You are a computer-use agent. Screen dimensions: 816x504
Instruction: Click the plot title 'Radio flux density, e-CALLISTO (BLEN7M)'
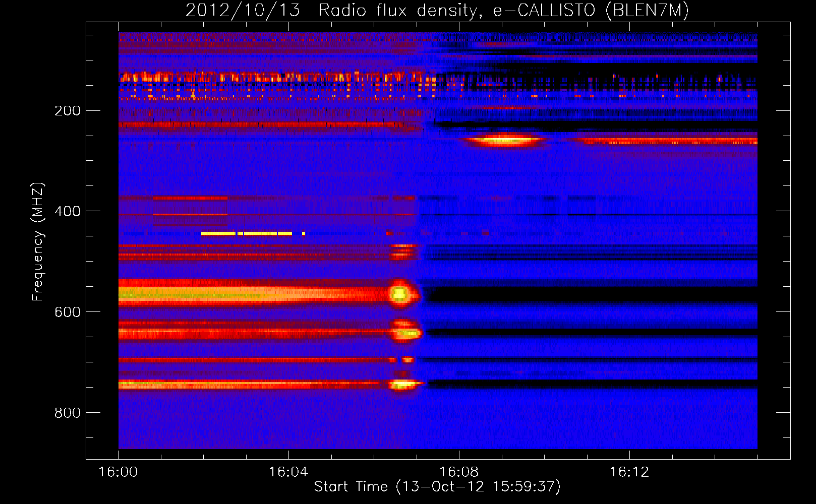pos(503,10)
